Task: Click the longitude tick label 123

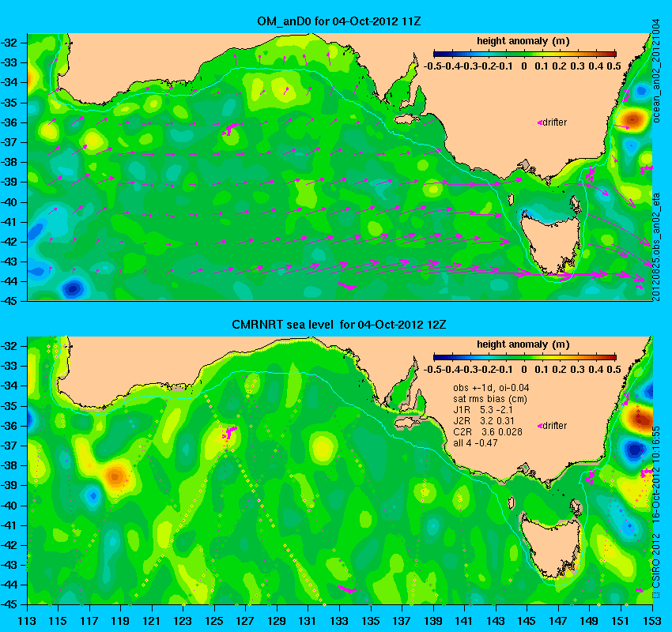Action: [x=183, y=621]
